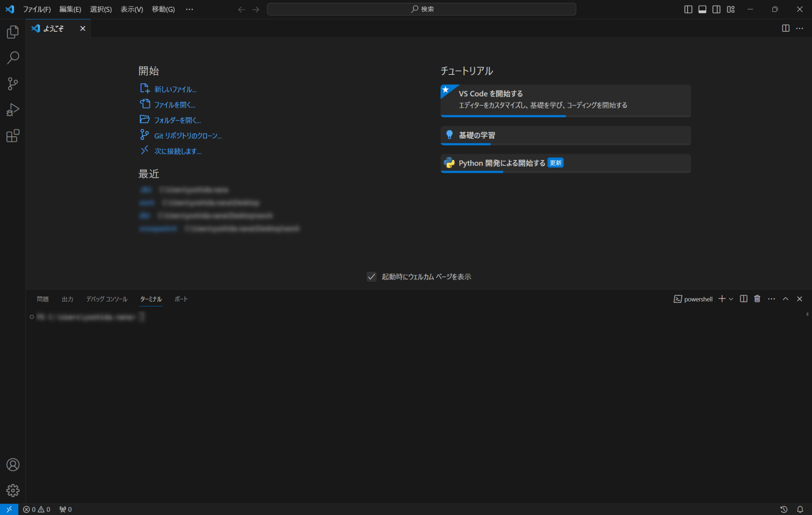Click the フォルダーを開く link

[177, 120]
